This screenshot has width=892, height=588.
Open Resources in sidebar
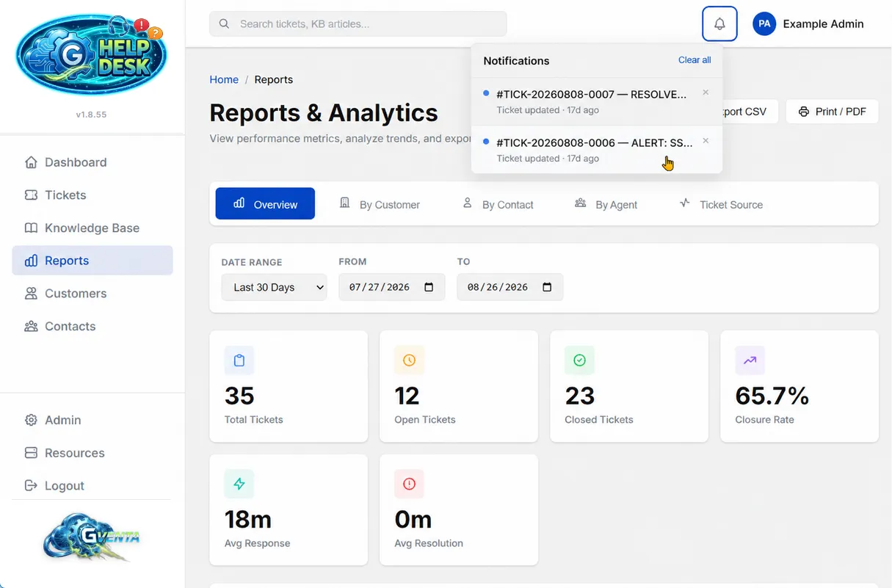[93, 453]
